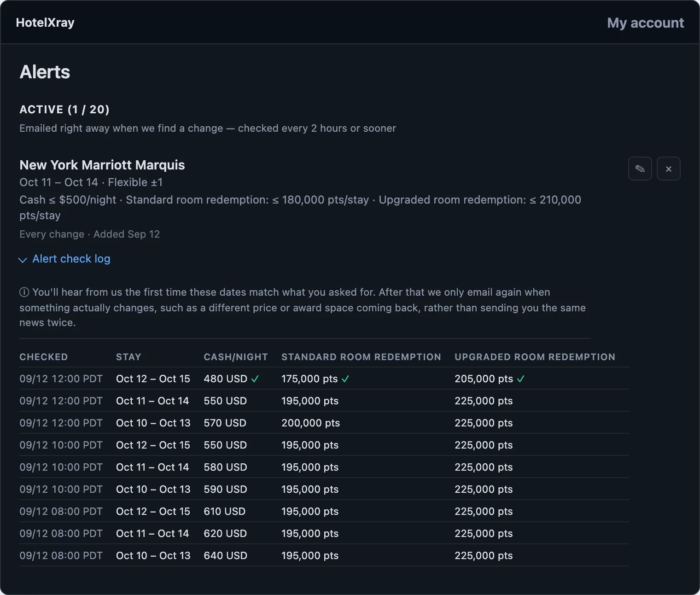700x595 pixels.
Task: Open My account
Action: 645,23
